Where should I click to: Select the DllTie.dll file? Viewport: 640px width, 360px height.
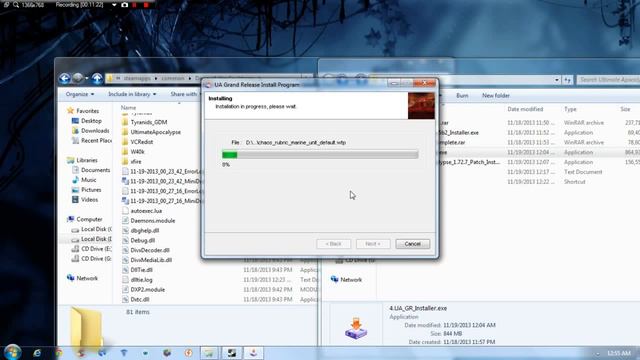[x=137, y=270]
